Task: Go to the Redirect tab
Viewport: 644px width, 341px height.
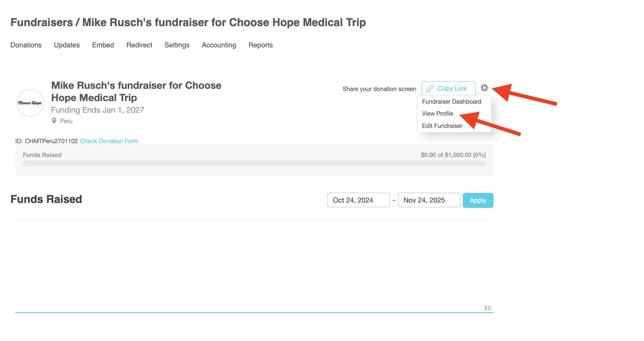Action: click(x=139, y=45)
